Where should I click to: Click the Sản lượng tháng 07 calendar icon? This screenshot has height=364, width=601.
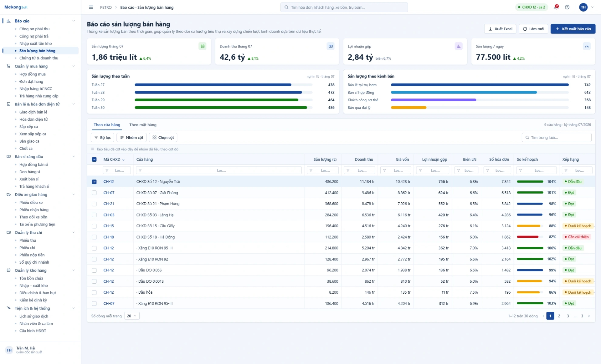click(x=203, y=46)
